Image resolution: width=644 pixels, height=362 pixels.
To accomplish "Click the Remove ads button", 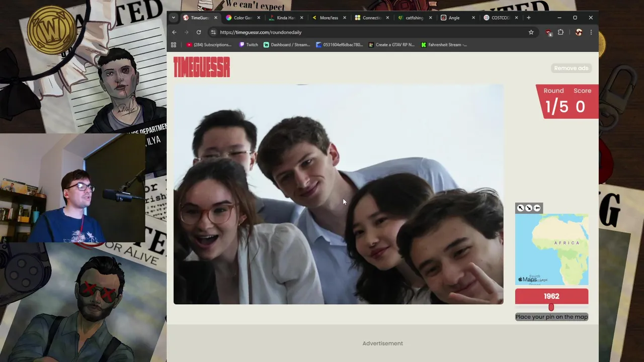I will (571, 68).
